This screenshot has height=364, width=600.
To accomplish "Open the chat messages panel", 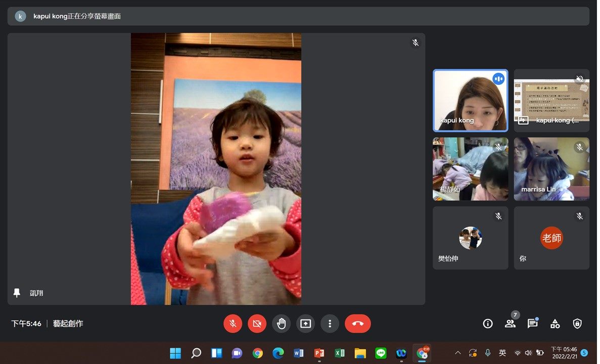I will tap(532, 324).
